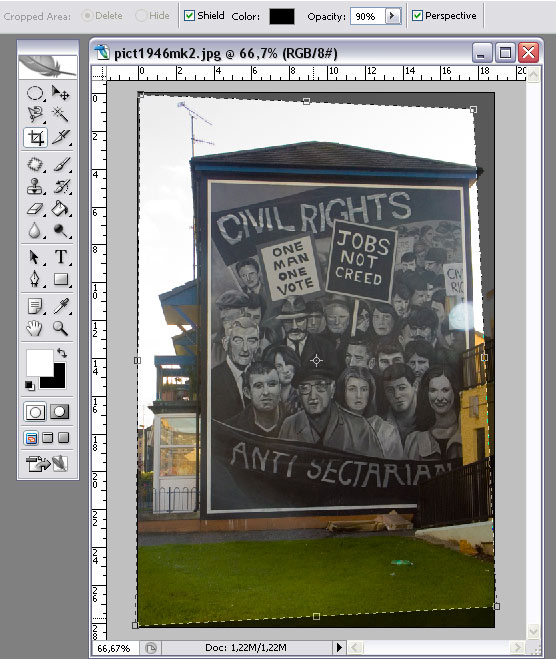Image resolution: width=556 pixels, height=659 pixels.
Task: Select the Magnetic Lasso tool
Action: pyautogui.click(x=35, y=114)
